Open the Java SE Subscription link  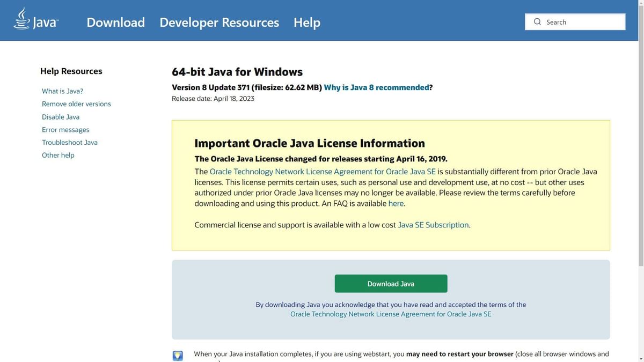(x=433, y=225)
